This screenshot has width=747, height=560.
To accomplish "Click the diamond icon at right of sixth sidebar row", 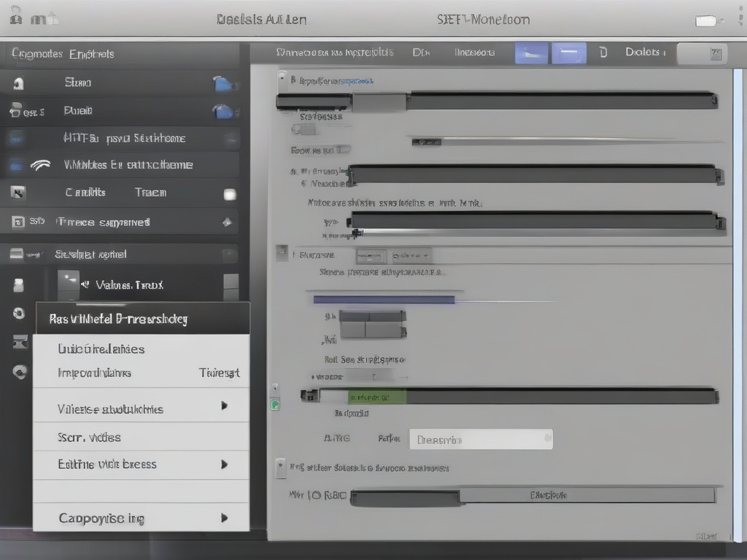I will 228,222.
